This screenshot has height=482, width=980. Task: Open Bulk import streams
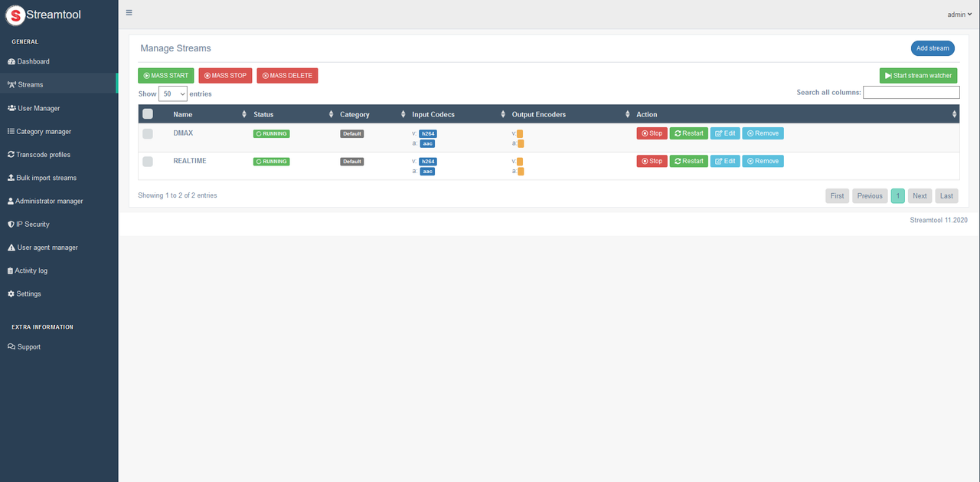(x=46, y=178)
